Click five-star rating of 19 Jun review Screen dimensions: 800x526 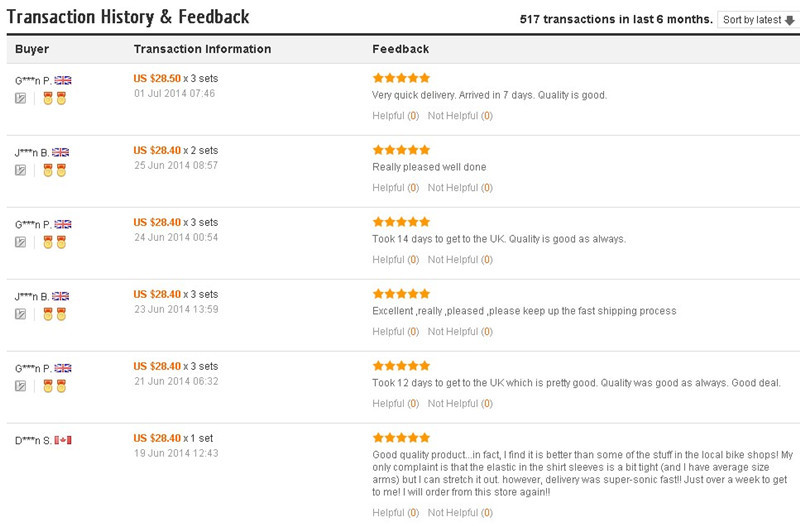(402, 438)
